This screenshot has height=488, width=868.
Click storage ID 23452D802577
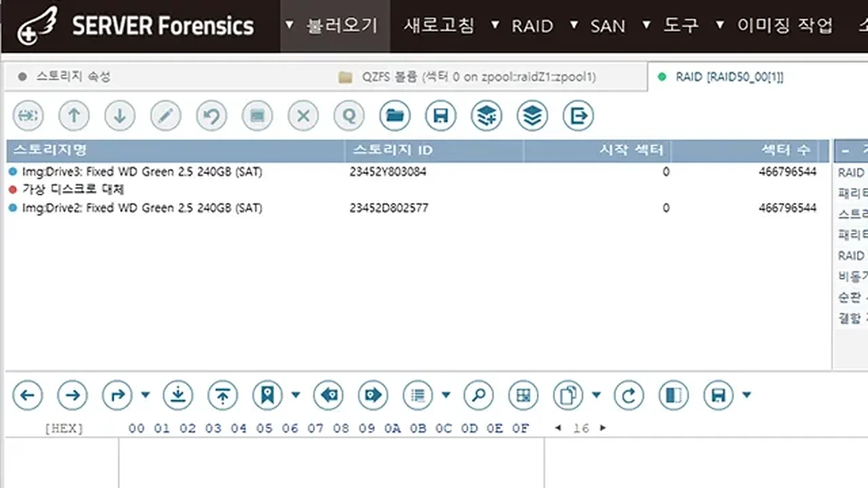[389, 208]
